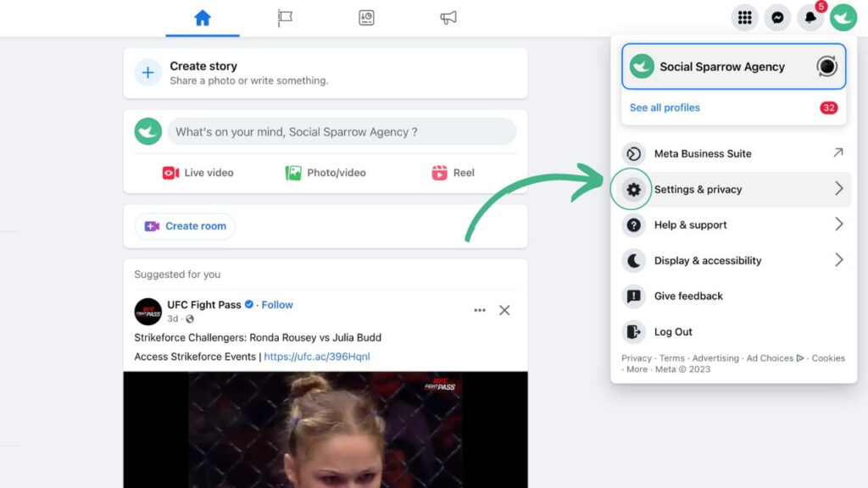Open UFC Fight Pass page avatar
Screen dimensions: 868x488
pyautogui.click(x=147, y=312)
